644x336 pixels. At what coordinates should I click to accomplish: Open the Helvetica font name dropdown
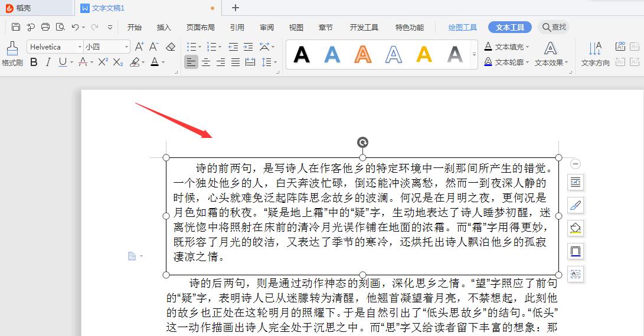pos(80,47)
